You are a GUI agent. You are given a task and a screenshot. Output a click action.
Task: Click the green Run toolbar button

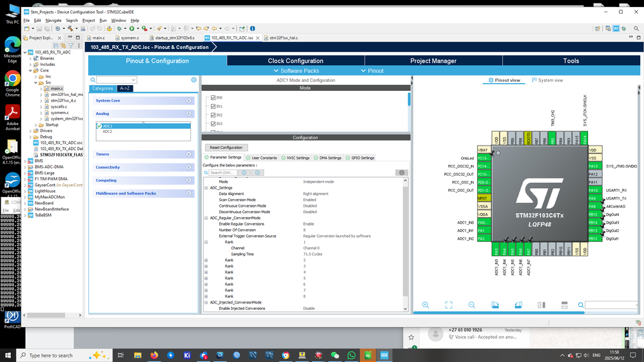(132, 29)
